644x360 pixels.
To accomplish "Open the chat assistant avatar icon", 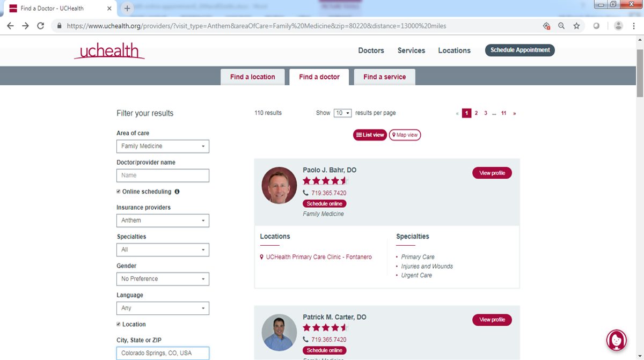I will 617,340.
